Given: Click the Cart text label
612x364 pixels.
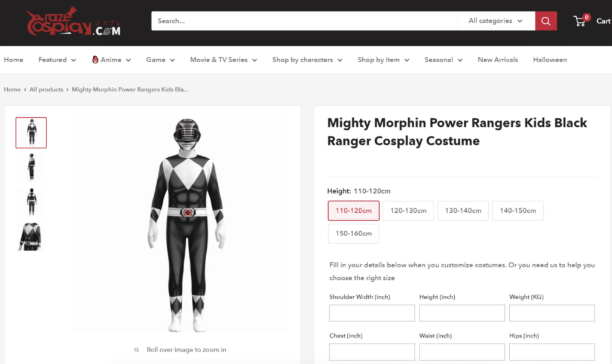Looking at the screenshot, I should [x=604, y=21].
